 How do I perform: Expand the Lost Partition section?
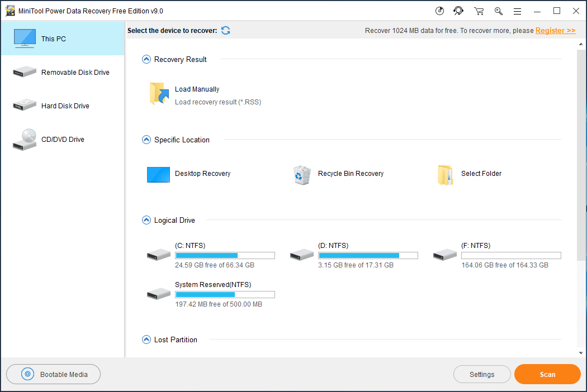(146, 340)
